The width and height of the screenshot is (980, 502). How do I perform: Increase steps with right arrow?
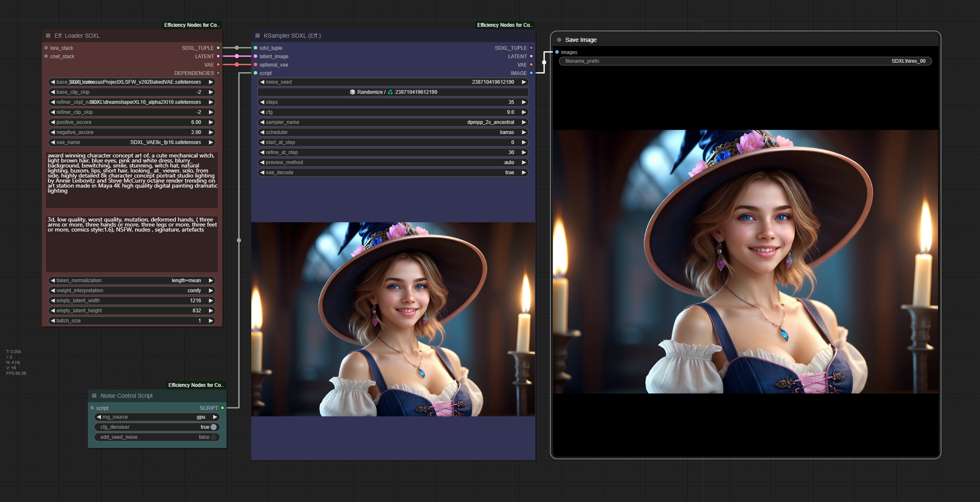click(524, 102)
